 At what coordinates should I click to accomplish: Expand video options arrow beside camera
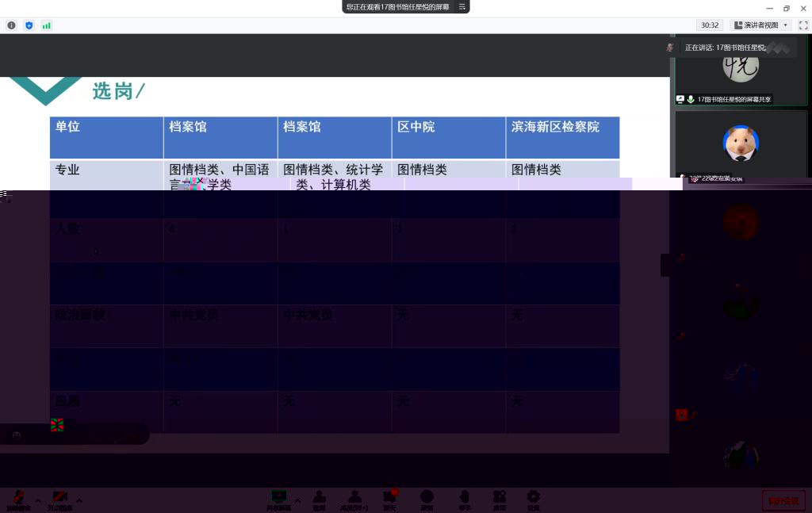pos(79,500)
